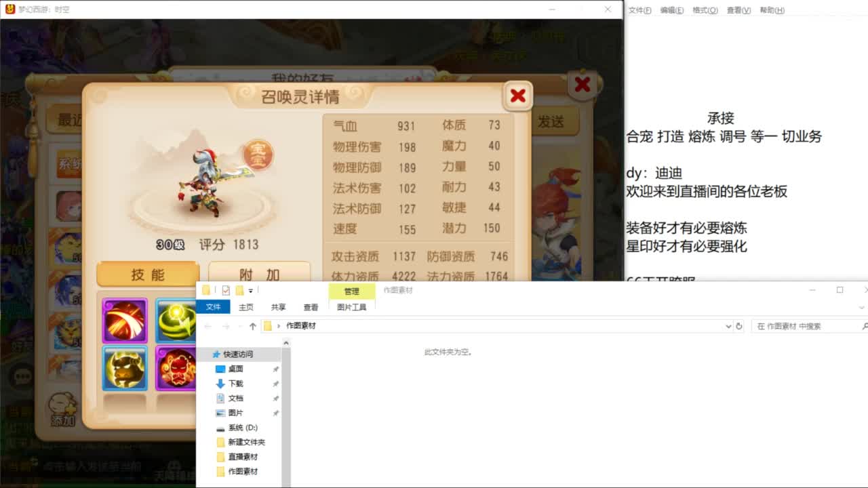
Task: Open the 主页 ribbon tab
Action: [x=246, y=307]
